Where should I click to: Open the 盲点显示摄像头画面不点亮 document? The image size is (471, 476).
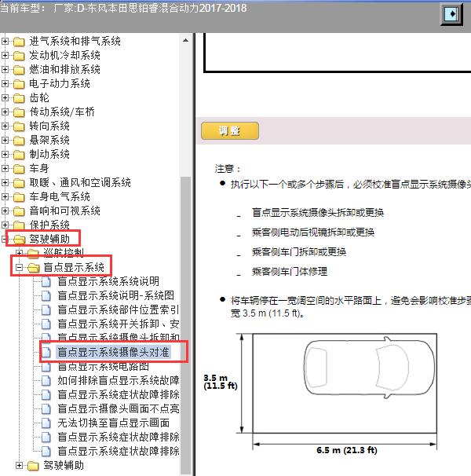(x=119, y=408)
